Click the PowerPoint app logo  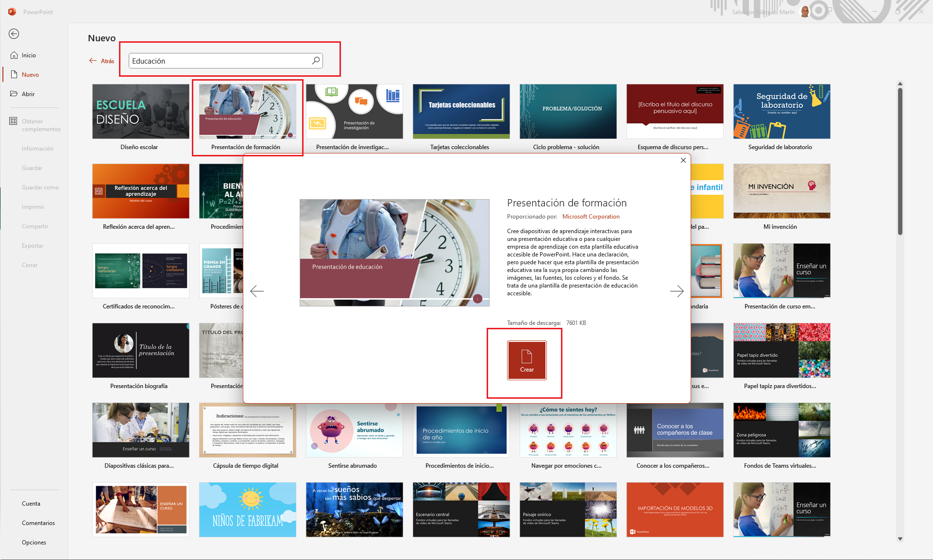coord(12,12)
